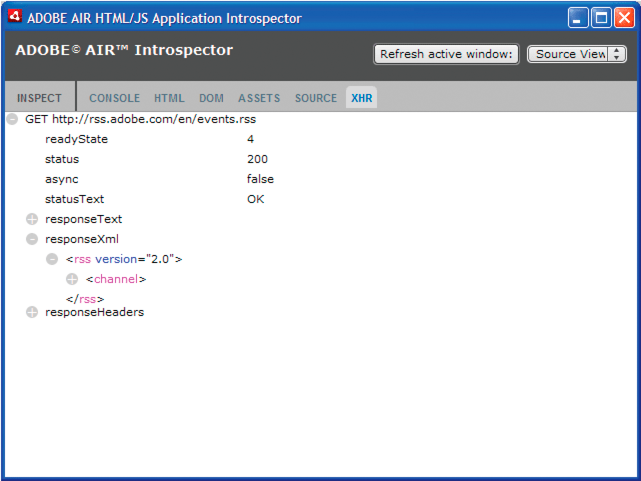This screenshot has height=481, width=641.
Task: Switch to the CONSOLE tab
Action: click(114, 98)
